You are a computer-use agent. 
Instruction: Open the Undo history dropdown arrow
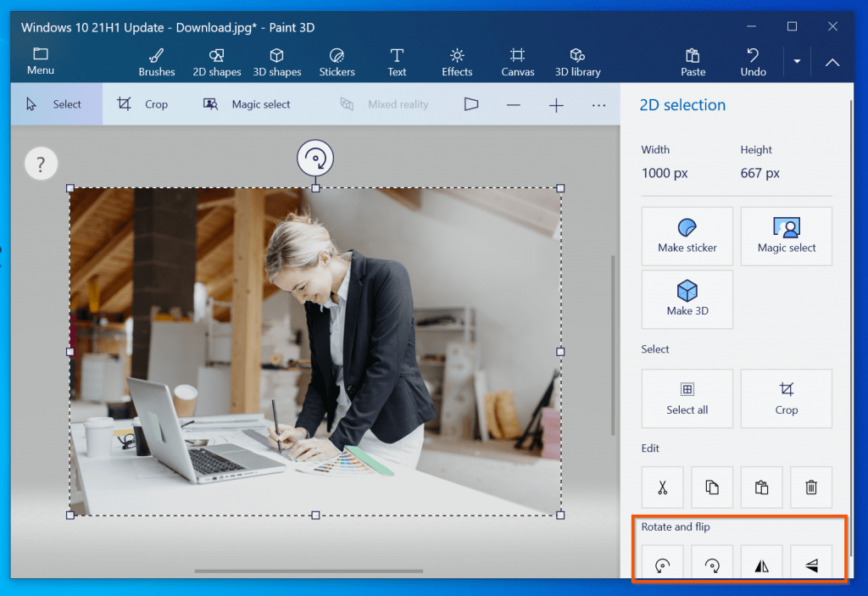click(796, 61)
